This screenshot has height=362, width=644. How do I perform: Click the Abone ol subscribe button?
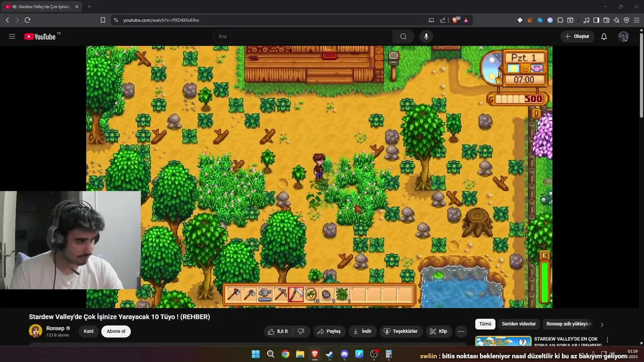point(116,331)
